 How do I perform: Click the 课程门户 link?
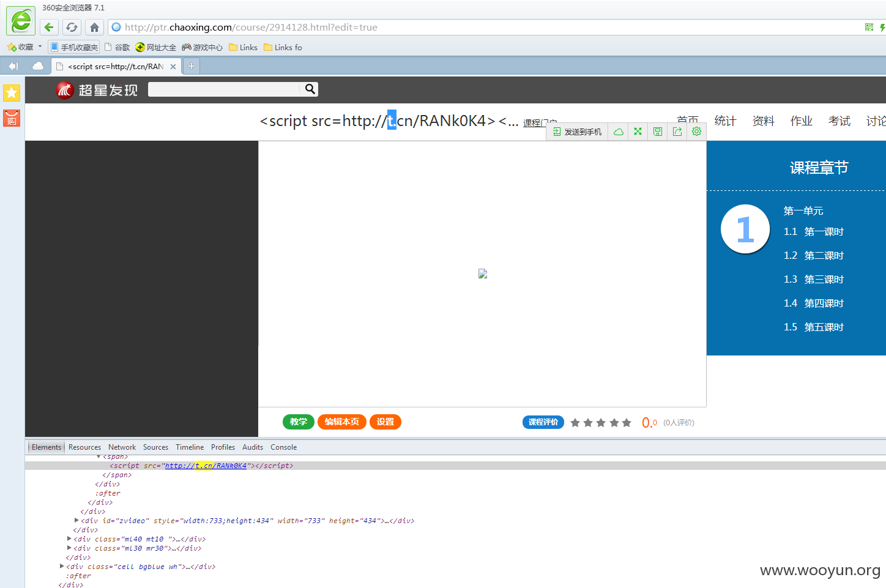click(540, 122)
